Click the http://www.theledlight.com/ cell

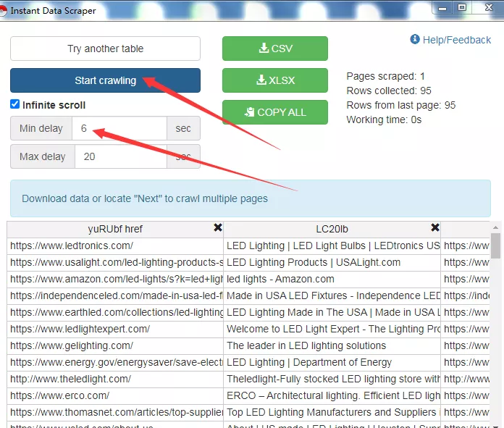[x=115, y=379]
